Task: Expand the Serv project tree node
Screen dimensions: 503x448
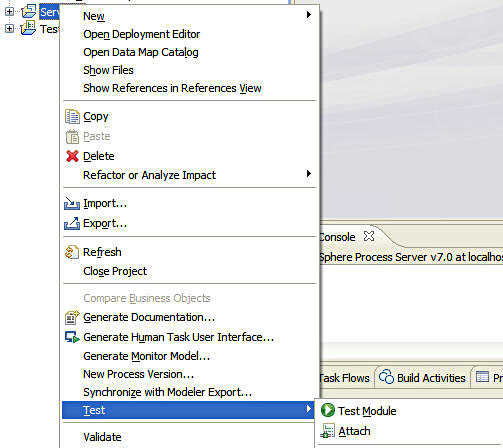Action: (x=9, y=11)
